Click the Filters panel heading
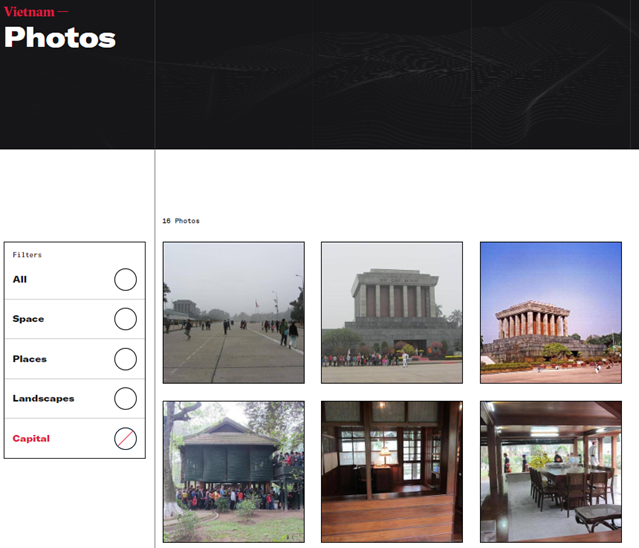The width and height of the screenshot is (639, 548). [27, 255]
